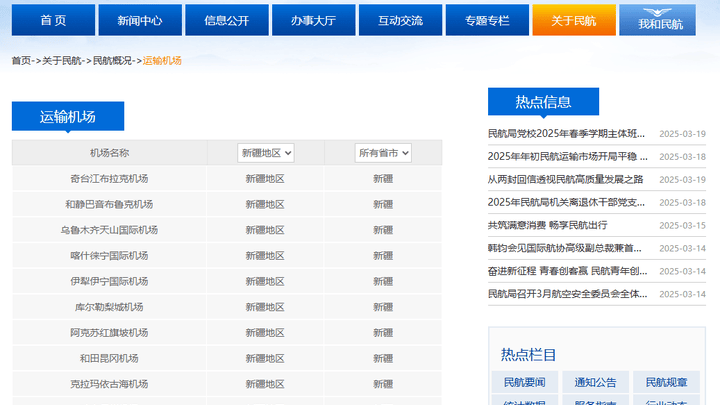Click the 热点信息 section header
The width and height of the screenshot is (720, 405).
[543, 101]
